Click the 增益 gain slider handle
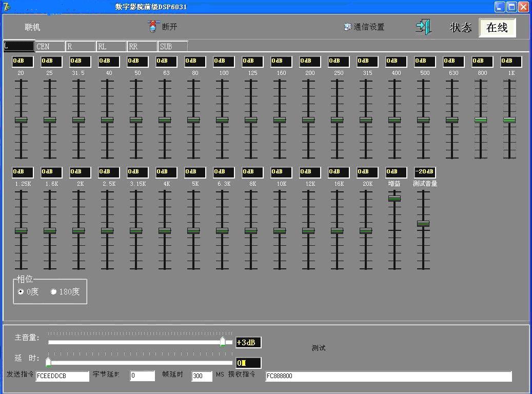532x394 pixels. (394, 199)
